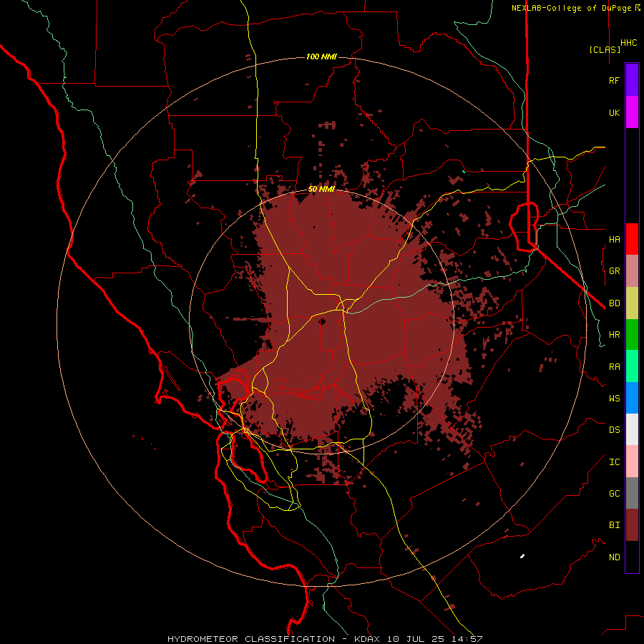Click the ND black legend swatch
Viewport: 644px width, 644px height.
coord(632,557)
